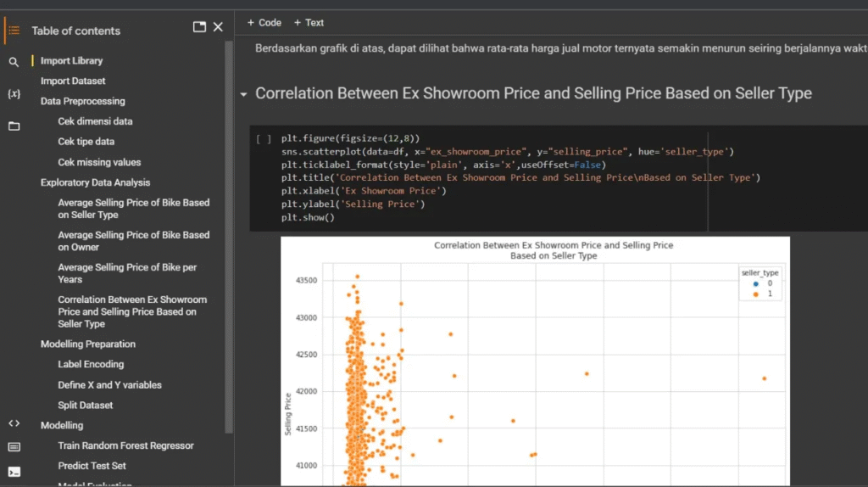
Task: Open the Terminal icon at bottom left
Action: (14, 472)
